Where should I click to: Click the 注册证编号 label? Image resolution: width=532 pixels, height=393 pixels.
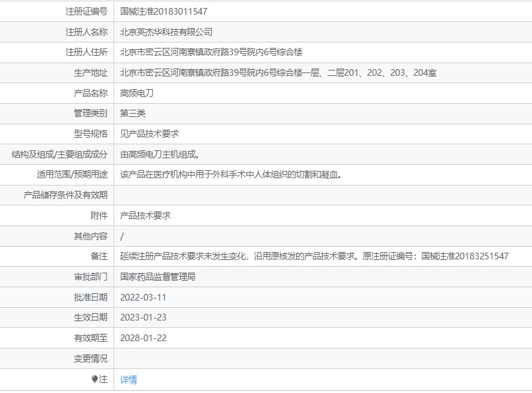[x=86, y=11]
